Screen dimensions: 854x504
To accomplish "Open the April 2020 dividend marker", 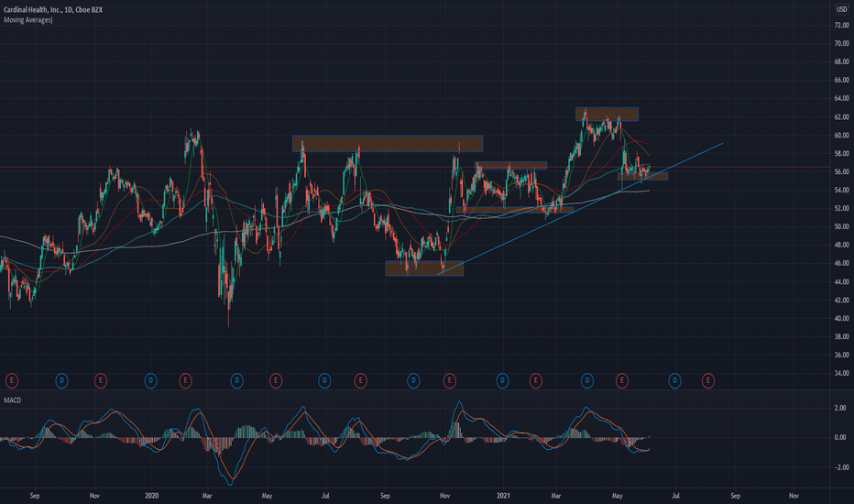I will (236, 380).
